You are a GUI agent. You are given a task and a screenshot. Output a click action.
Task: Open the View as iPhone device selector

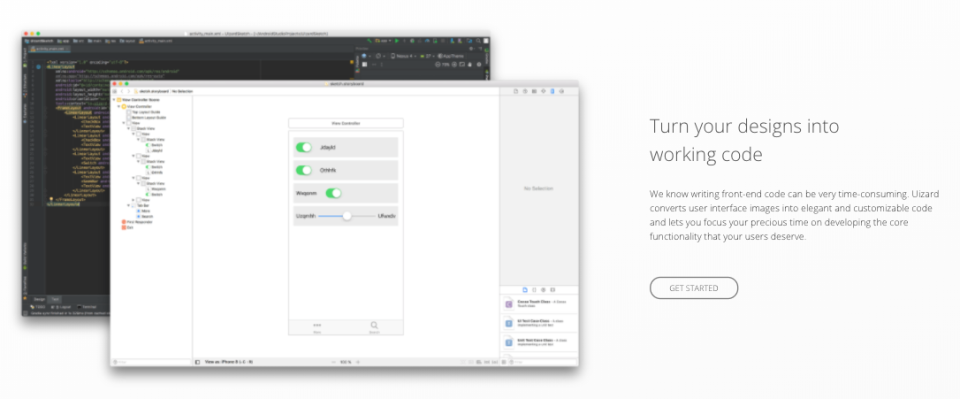tap(228, 362)
